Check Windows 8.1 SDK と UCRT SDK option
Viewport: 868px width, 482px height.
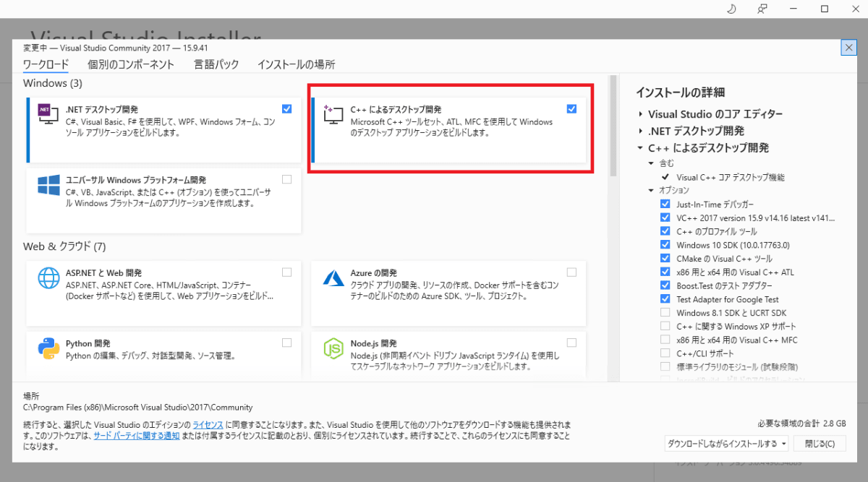pos(665,312)
